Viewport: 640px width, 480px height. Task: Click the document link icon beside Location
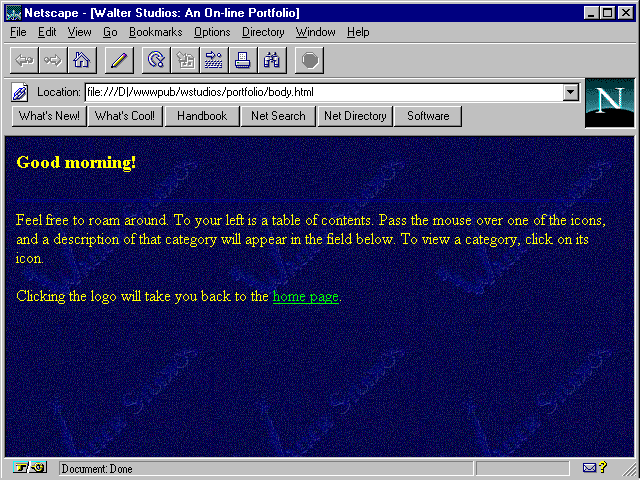(20, 92)
